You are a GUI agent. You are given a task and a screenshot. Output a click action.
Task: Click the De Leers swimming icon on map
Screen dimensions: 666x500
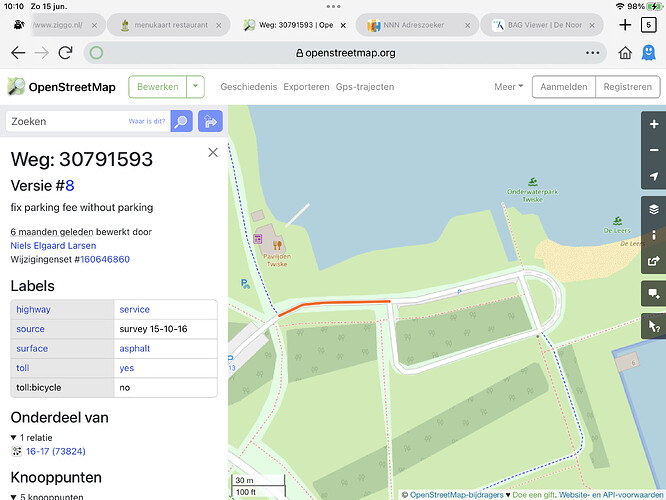(617, 221)
